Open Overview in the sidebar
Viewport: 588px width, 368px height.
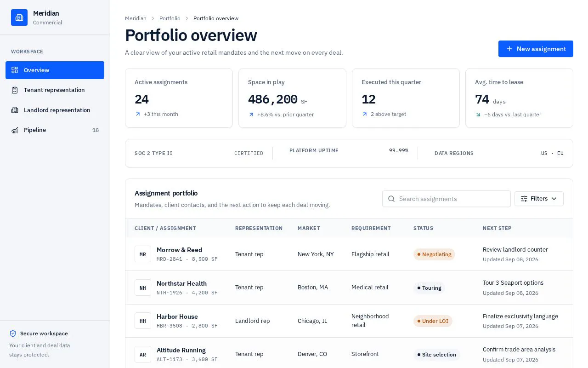click(x=55, y=70)
